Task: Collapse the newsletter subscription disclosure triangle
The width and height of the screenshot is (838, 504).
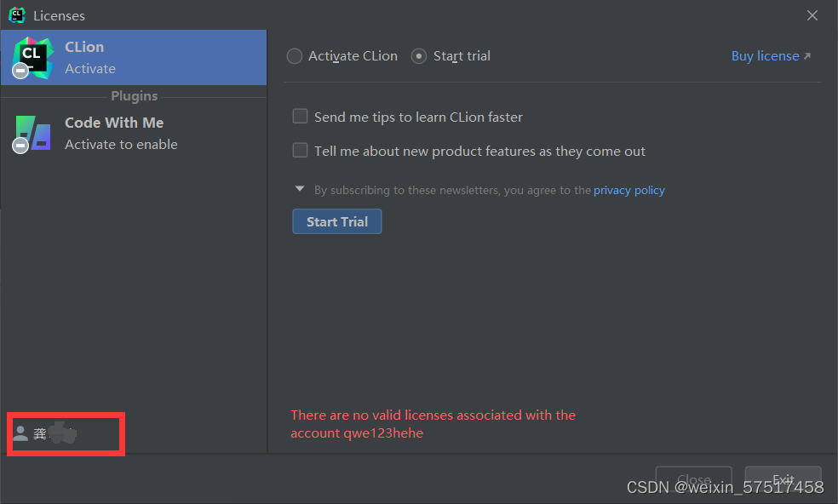Action: coord(300,189)
